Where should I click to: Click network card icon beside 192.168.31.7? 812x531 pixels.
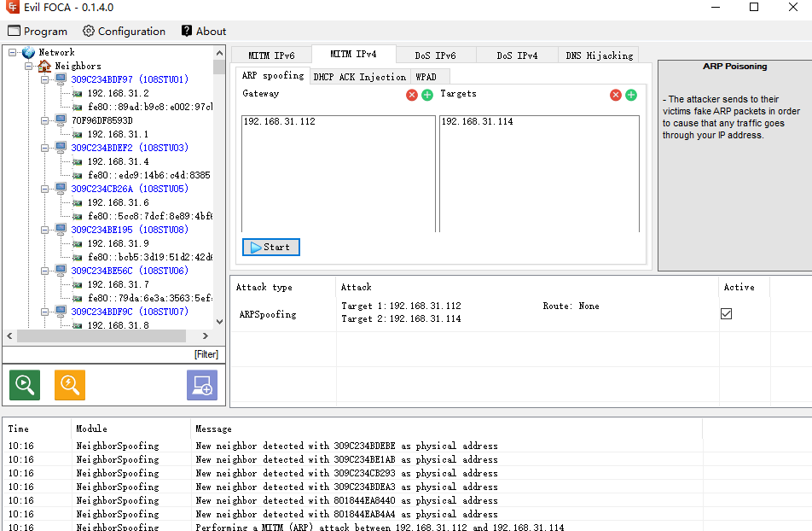tap(78, 285)
